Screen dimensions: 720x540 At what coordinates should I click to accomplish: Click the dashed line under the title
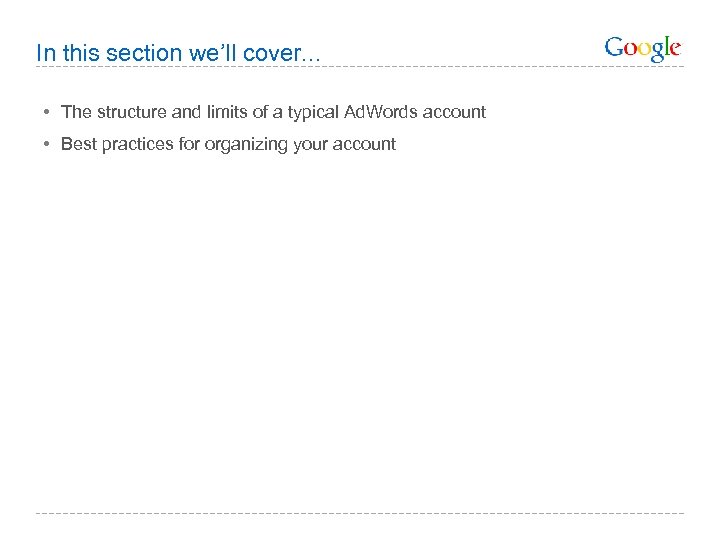[300, 68]
